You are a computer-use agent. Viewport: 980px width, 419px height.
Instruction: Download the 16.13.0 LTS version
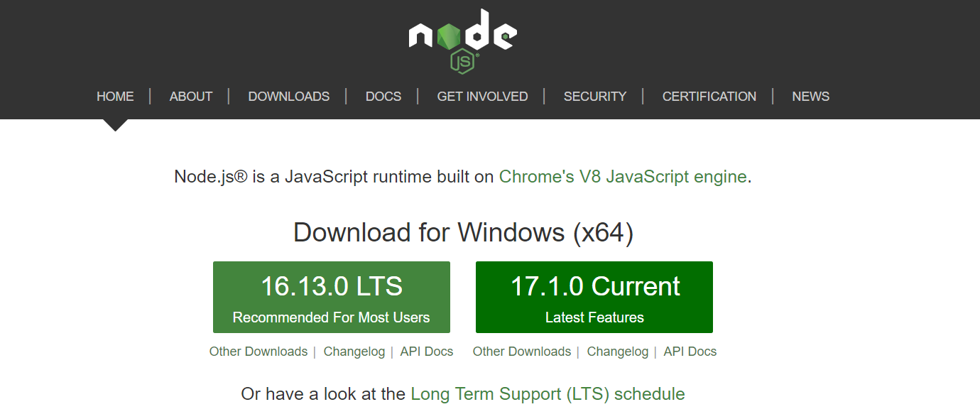pos(332,297)
